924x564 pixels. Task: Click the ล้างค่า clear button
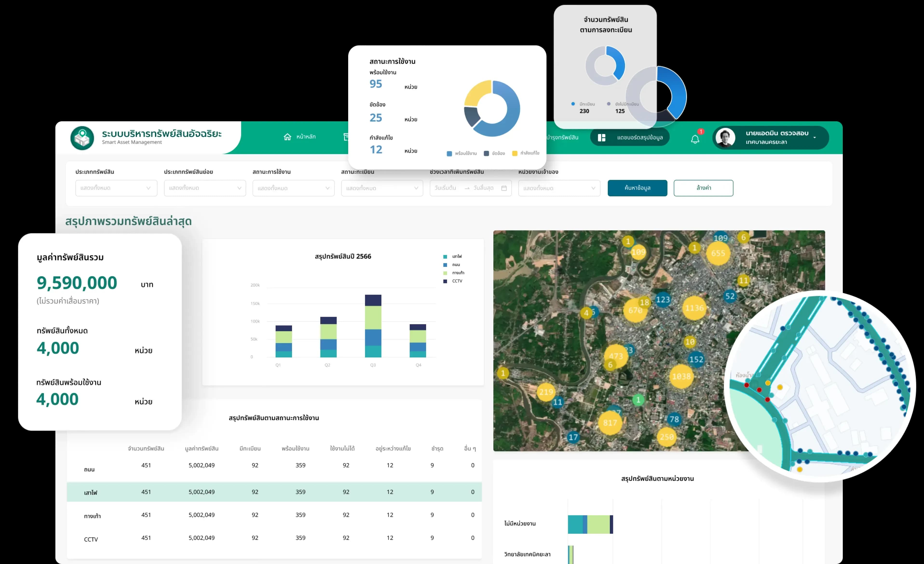pyautogui.click(x=704, y=188)
